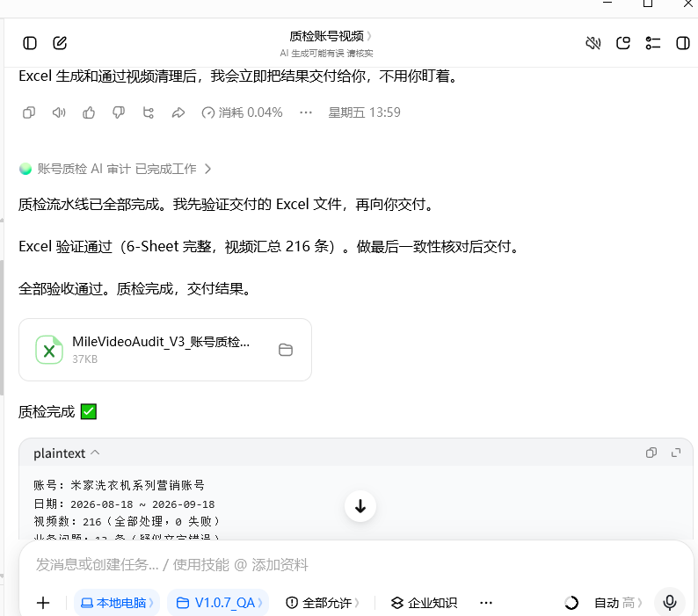
Task: Click the 星期五 13:59 timestamp
Action: click(364, 112)
